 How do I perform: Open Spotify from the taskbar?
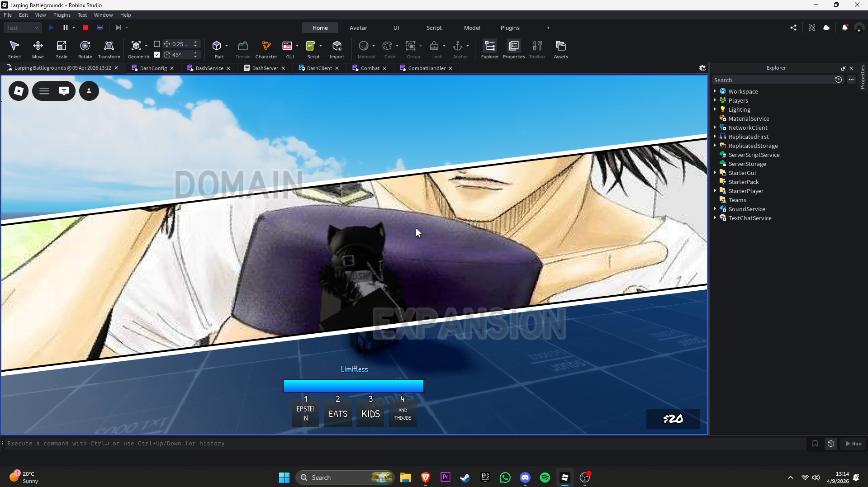click(545, 478)
